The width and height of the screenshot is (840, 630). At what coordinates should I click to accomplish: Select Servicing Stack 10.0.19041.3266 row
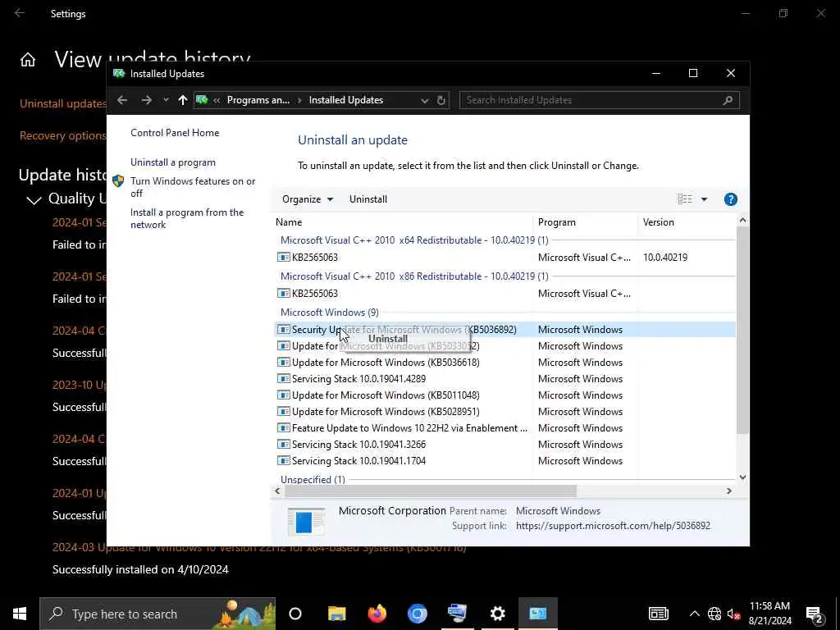coord(358,445)
